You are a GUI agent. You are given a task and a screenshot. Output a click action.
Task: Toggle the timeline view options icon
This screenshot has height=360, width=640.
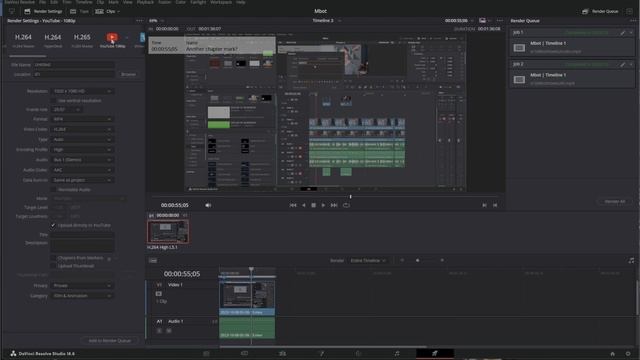pyautogui.click(x=153, y=260)
